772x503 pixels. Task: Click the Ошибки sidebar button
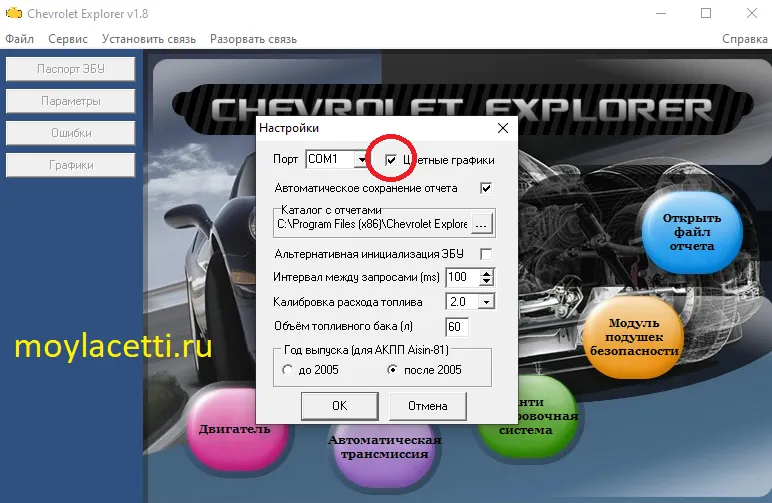(x=70, y=133)
